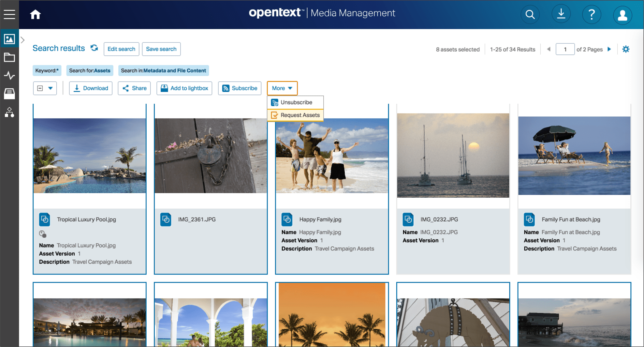Open the Collections archive sidebar icon

click(10, 94)
